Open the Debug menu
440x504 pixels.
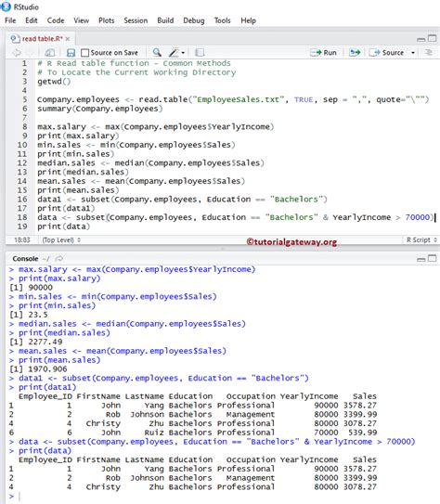[194, 20]
